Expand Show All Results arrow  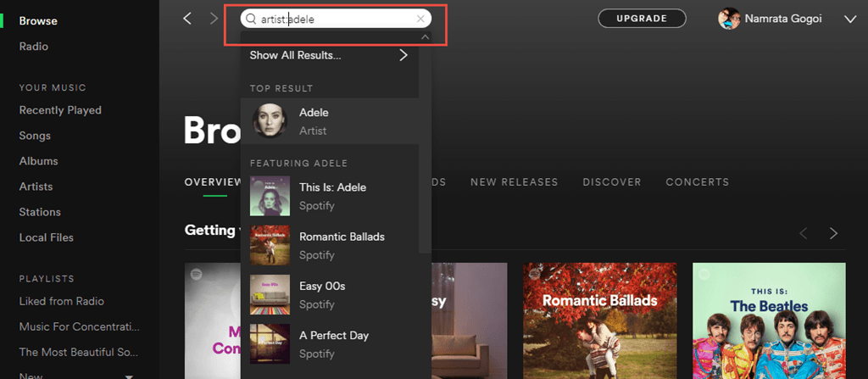click(403, 55)
